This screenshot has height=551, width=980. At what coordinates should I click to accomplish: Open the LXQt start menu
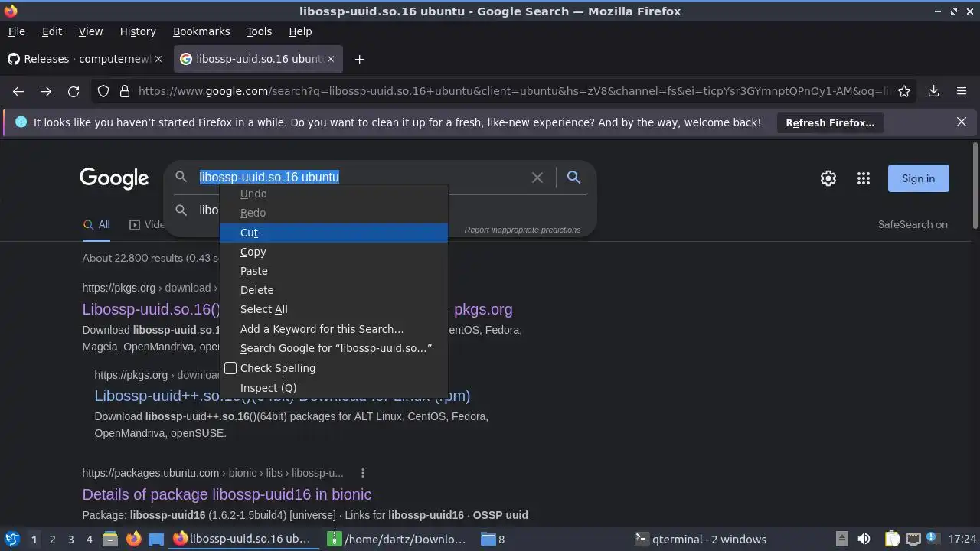11,539
